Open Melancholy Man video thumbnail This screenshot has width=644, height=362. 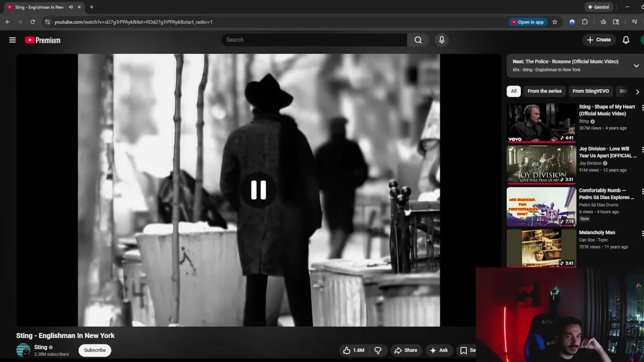point(541,248)
